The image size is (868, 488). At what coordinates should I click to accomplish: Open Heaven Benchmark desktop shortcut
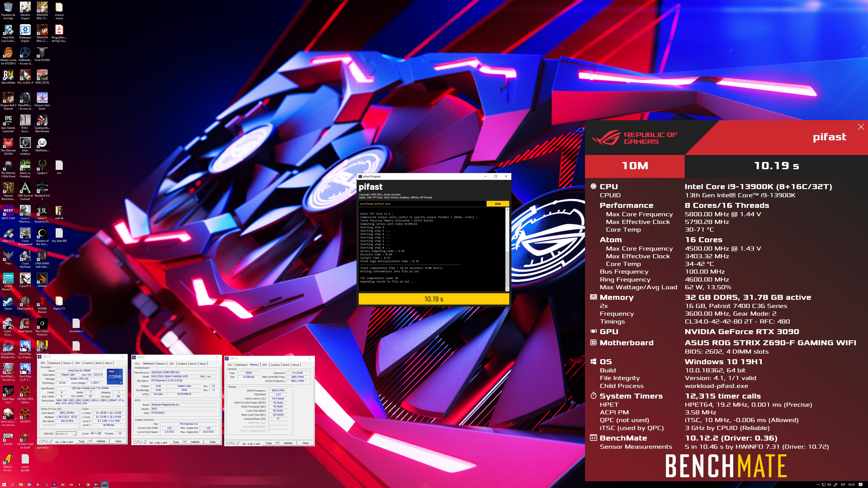[8, 191]
